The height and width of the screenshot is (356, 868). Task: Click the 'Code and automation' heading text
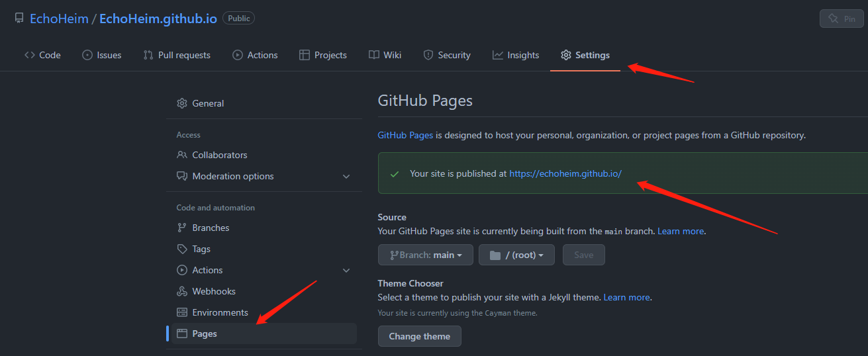[216, 208]
